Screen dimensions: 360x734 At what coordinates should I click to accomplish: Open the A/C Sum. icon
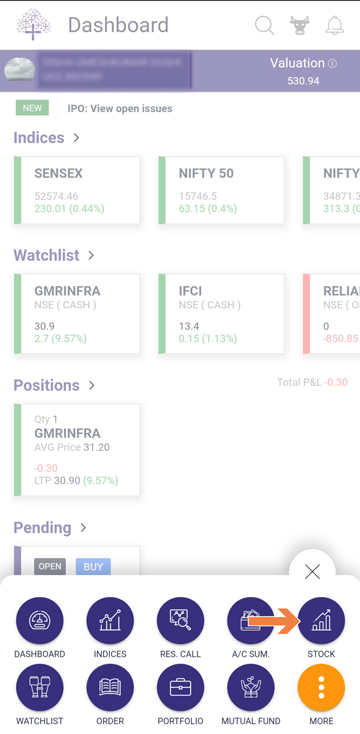250,621
